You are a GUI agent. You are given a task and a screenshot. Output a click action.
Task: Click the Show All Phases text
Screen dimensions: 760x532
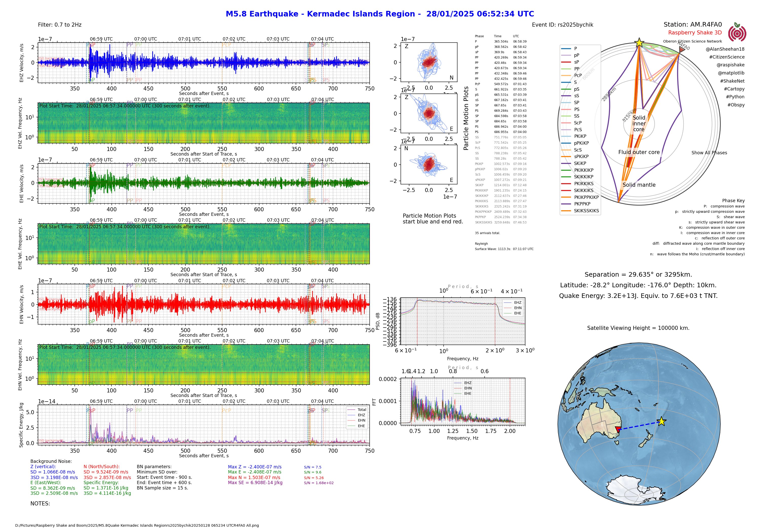(x=709, y=153)
